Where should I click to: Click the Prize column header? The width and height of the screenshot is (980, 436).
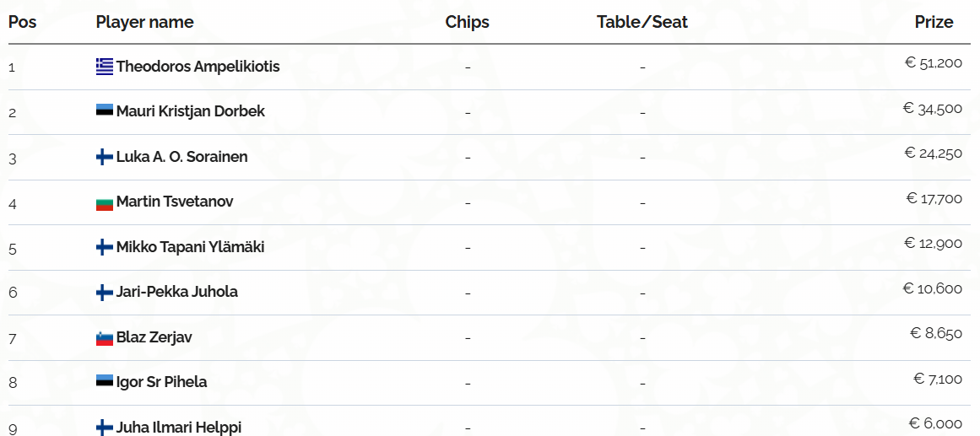(934, 22)
